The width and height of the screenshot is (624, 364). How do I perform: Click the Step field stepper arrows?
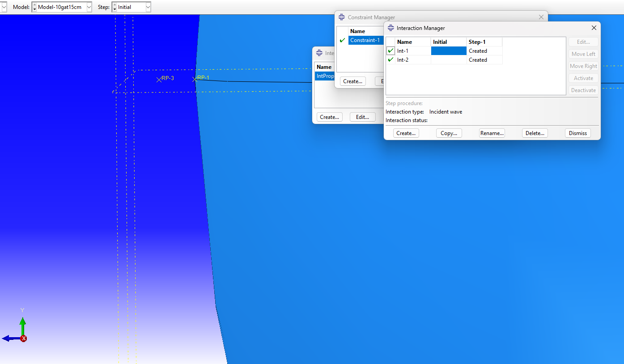tap(115, 7)
